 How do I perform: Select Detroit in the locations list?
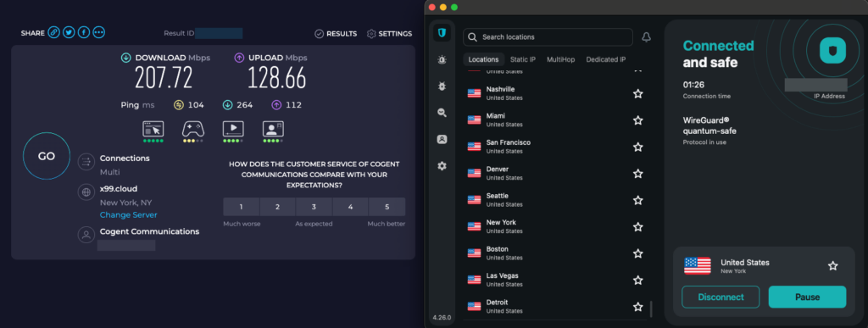point(554,306)
